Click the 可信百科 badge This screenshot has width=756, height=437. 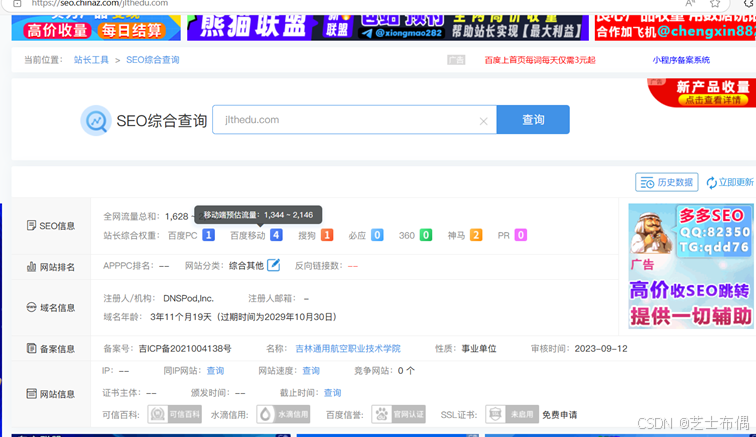click(x=175, y=414)
